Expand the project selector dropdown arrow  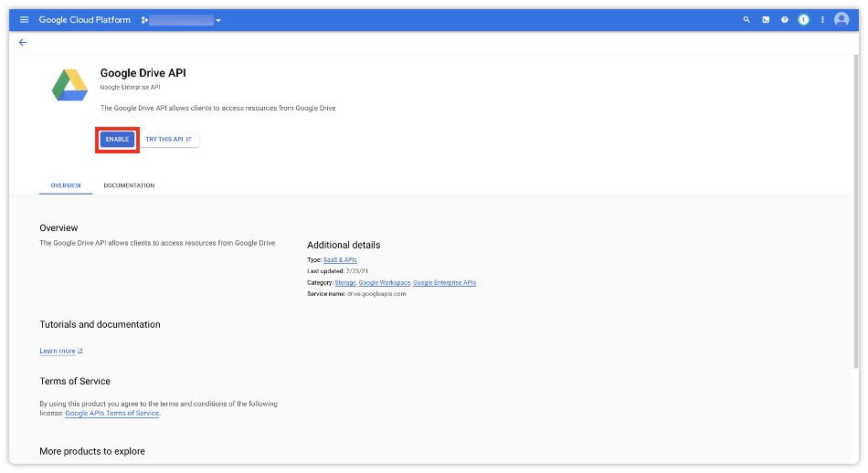[218, 20]
